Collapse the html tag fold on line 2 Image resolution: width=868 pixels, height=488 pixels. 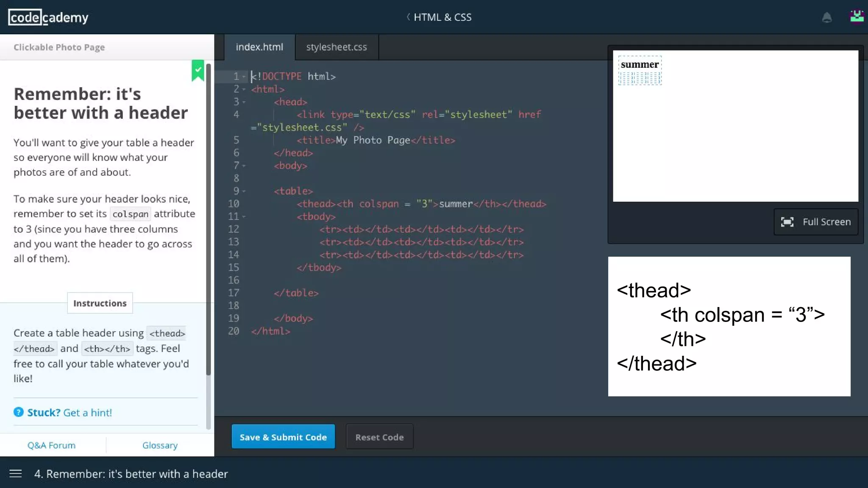pyautogui.click(x=244, y=89)
